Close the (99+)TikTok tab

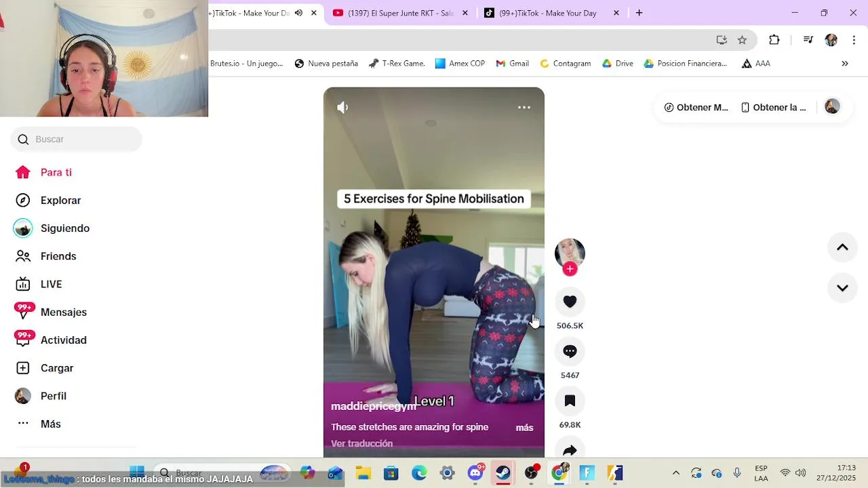pos(616,13)
